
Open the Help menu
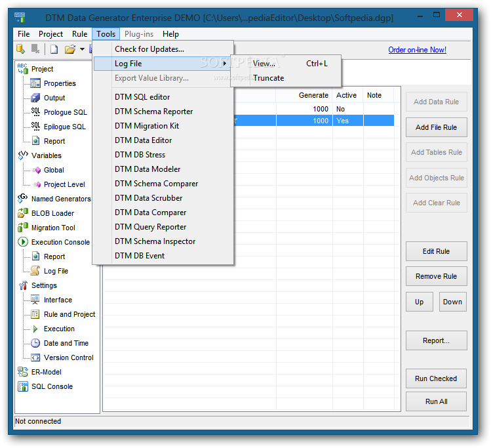(170, 34)
